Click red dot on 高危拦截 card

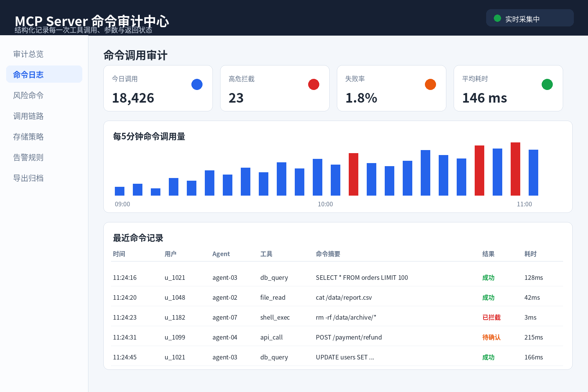pos(314,84)
